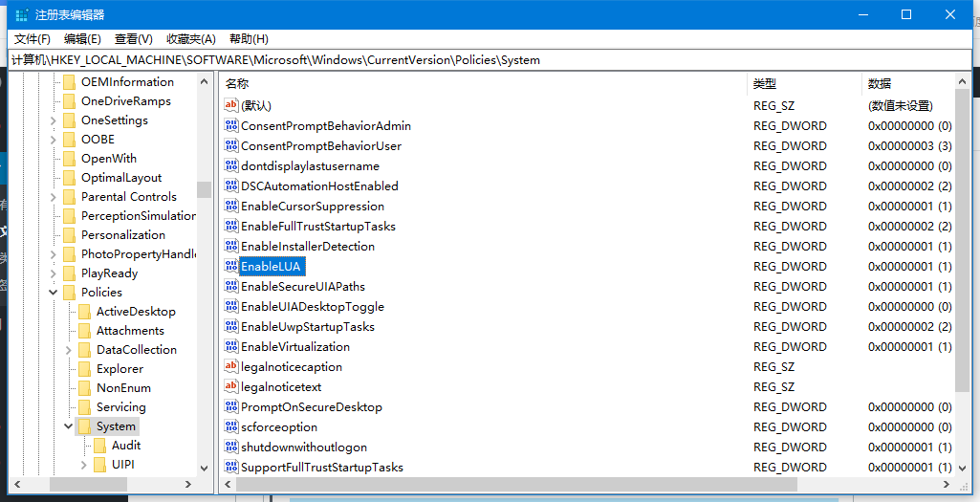The height and width of the screenshot is (502, 980).
Task: Expand the OneSettings tree node
Action: (x=54, y=120)
